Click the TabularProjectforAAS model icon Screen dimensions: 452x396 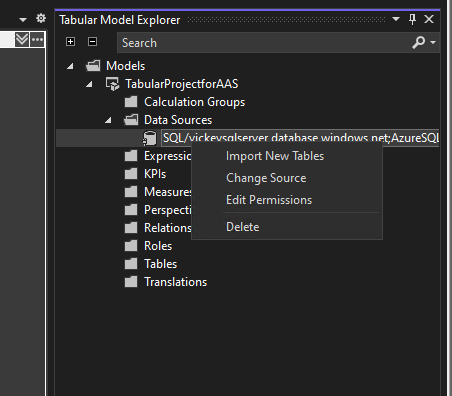112,84
